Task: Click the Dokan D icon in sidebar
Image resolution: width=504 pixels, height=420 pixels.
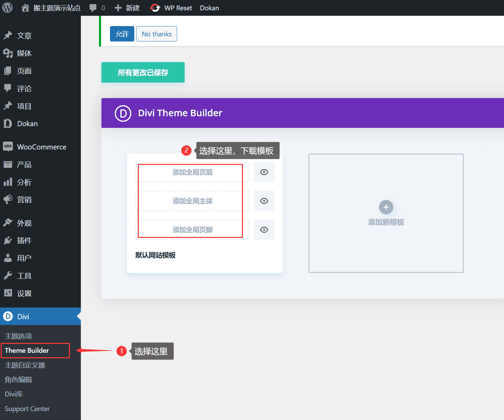Action: coord(8,123)
